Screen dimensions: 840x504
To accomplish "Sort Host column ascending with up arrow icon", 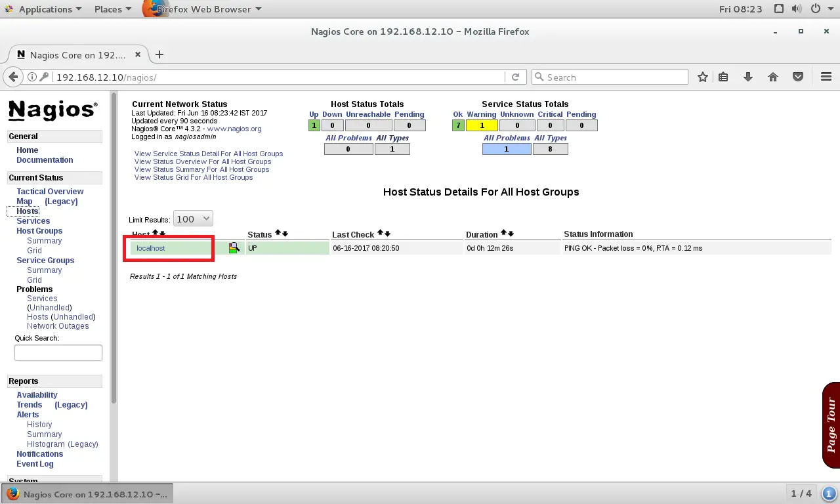I will [x=155, y=234].
